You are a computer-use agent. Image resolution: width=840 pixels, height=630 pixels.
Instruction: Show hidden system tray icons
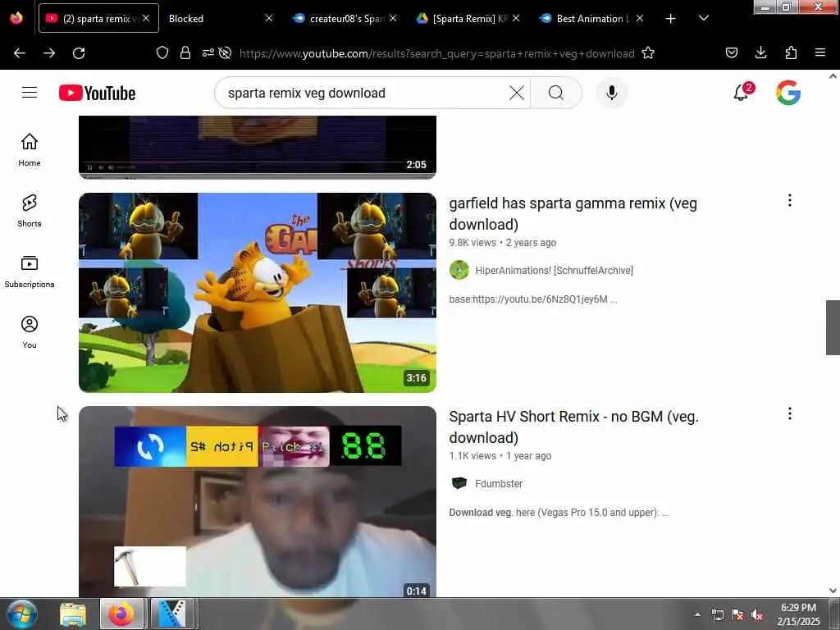(697, 614)
